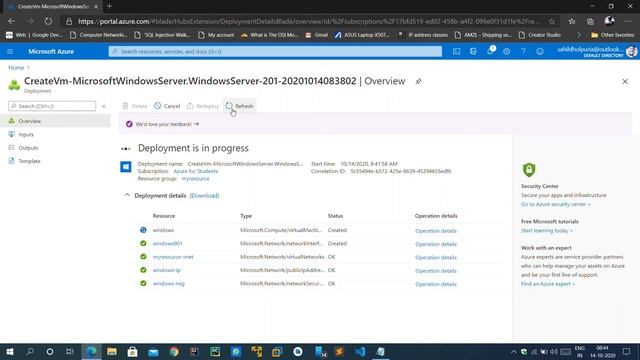Image resolution: width=640 pixels, height=360 pixels.
Task: Open the Other favorites folder
Action: tap(613, 35)
